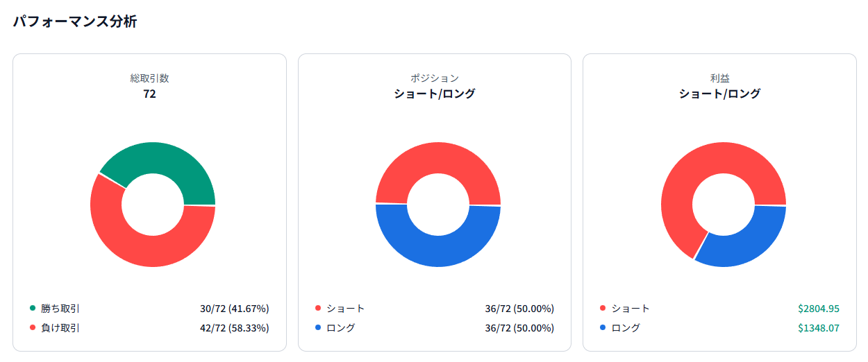Click the 30/72 (41.67%) winning trades value
Viewport: 868px width, 362px height.
[234, 308]
